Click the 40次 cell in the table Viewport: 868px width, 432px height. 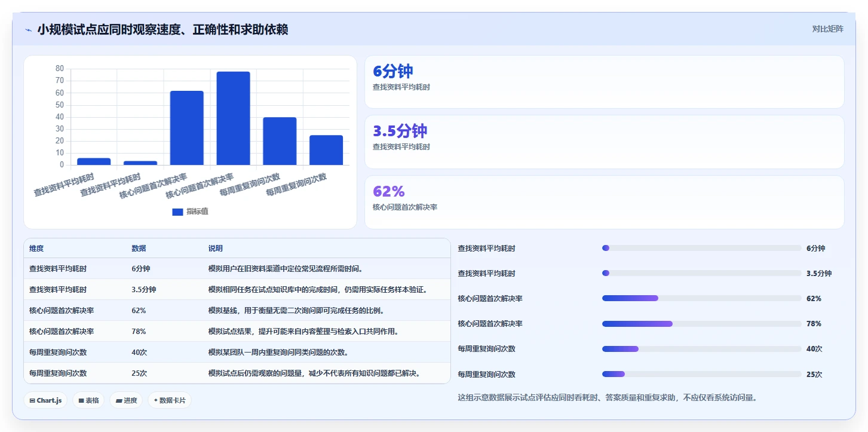139,353
